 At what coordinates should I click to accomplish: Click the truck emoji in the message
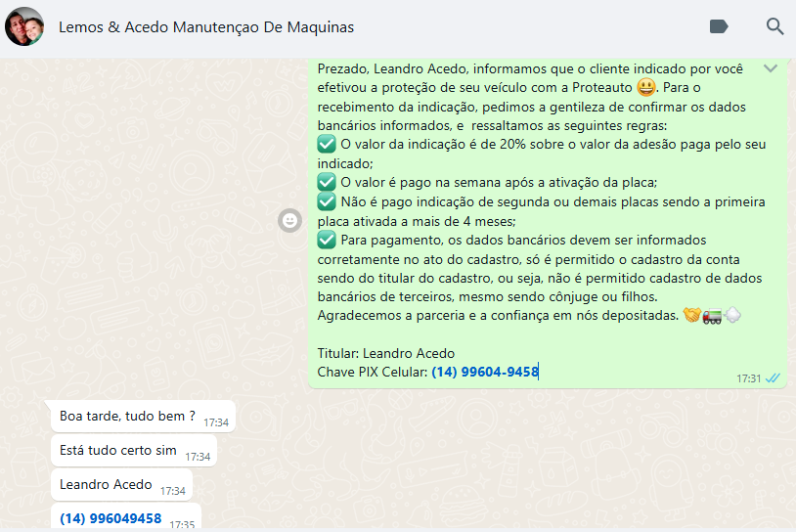[712, 316]
